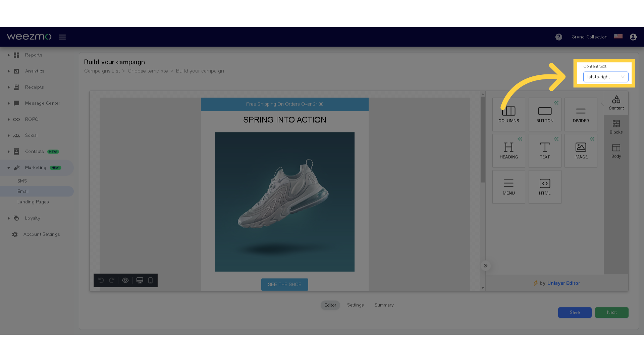This screenshot has width=644, height=362.
Task: Click the Account Settings gear icon
Action: [15, 234]
